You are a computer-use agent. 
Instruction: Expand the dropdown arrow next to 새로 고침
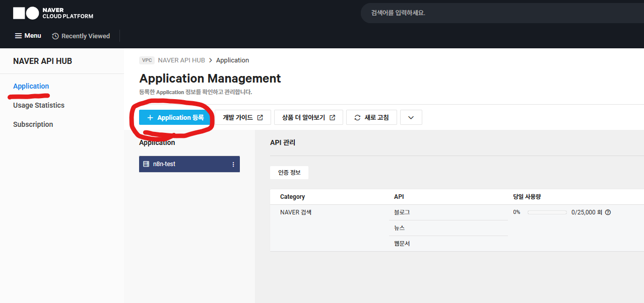pos(411,117)
